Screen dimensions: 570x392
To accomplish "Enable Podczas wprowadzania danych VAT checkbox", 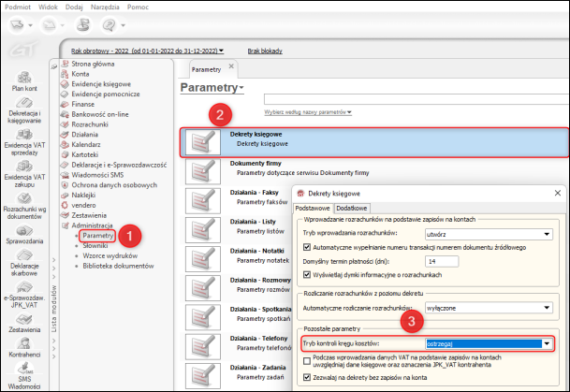I will point(307,361).
